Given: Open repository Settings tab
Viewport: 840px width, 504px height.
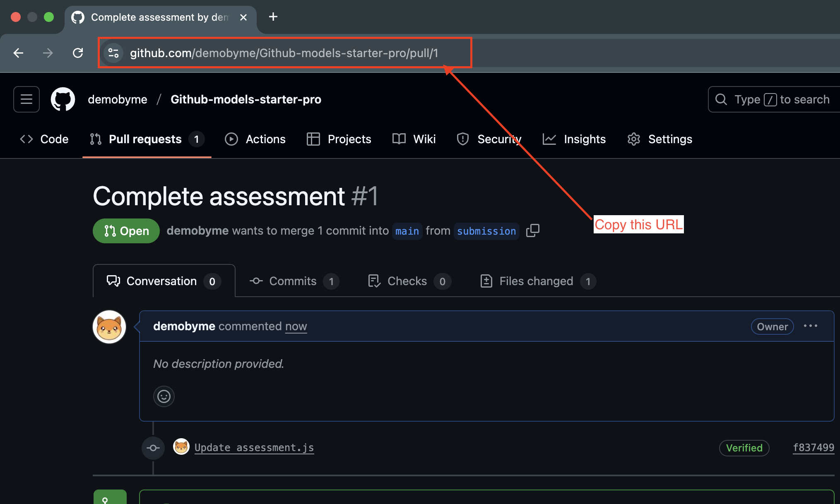Looking at the screenshot, I should (x=659, y=139).
